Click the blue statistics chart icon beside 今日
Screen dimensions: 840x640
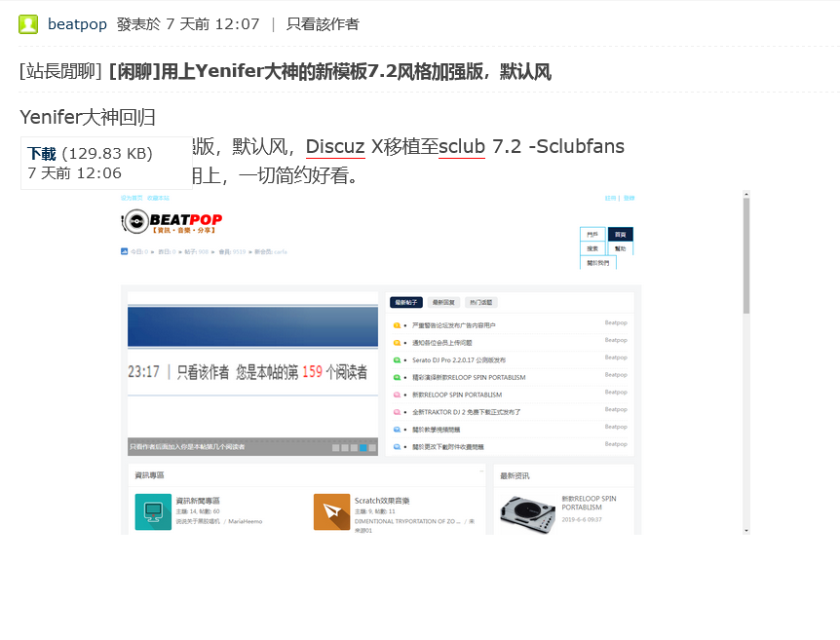pos(125,251)
